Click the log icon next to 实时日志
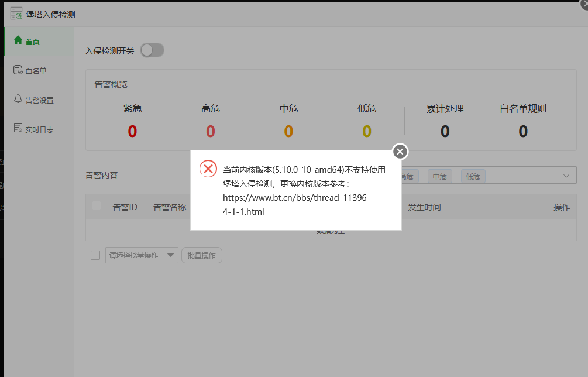The image size is (588, 377). [x=17, y=128]
